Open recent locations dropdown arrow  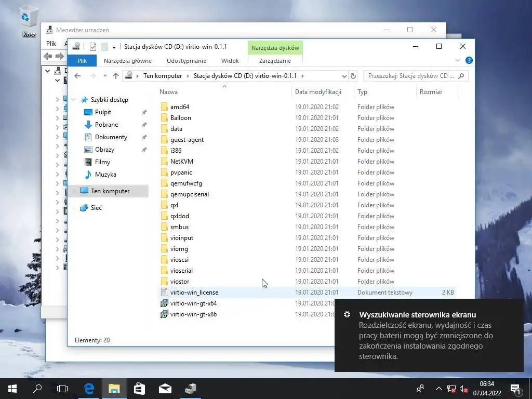(x=105, y=76)
